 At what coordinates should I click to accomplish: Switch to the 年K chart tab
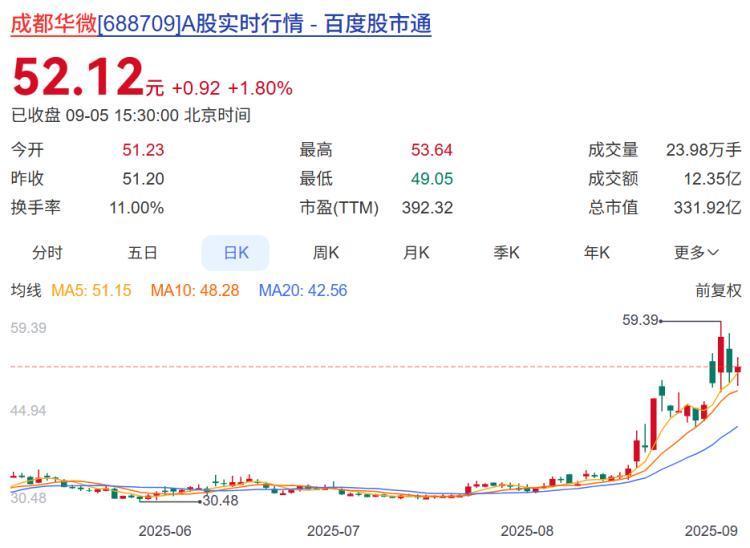click(597, 252)
